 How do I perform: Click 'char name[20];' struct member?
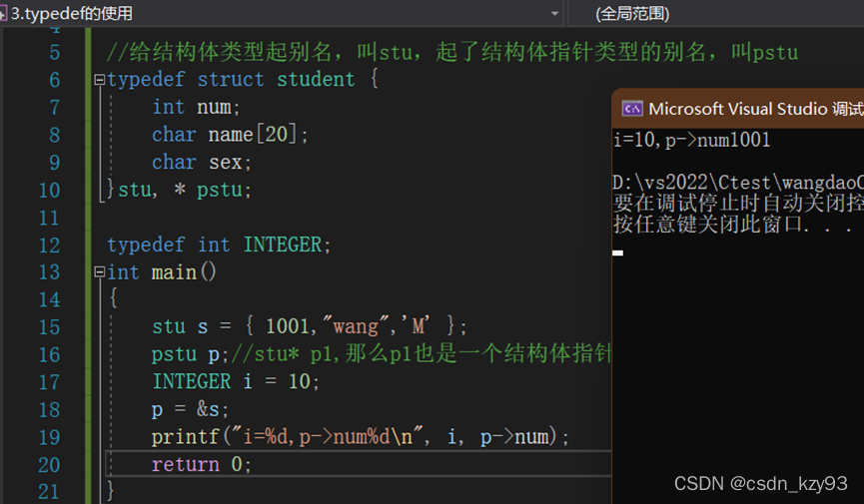pyautogui.click(x=230, y=135)
